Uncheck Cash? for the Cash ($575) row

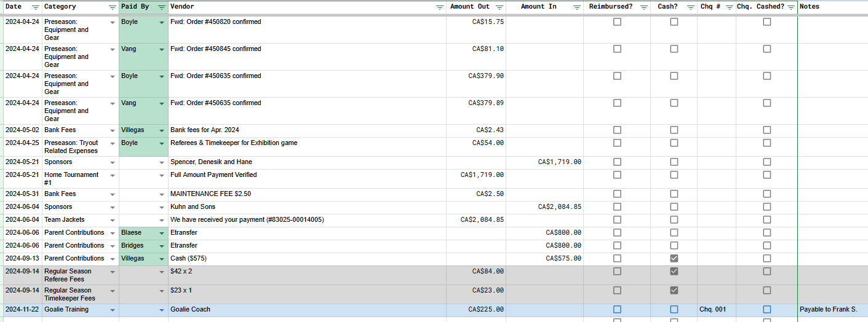point(674,259)
